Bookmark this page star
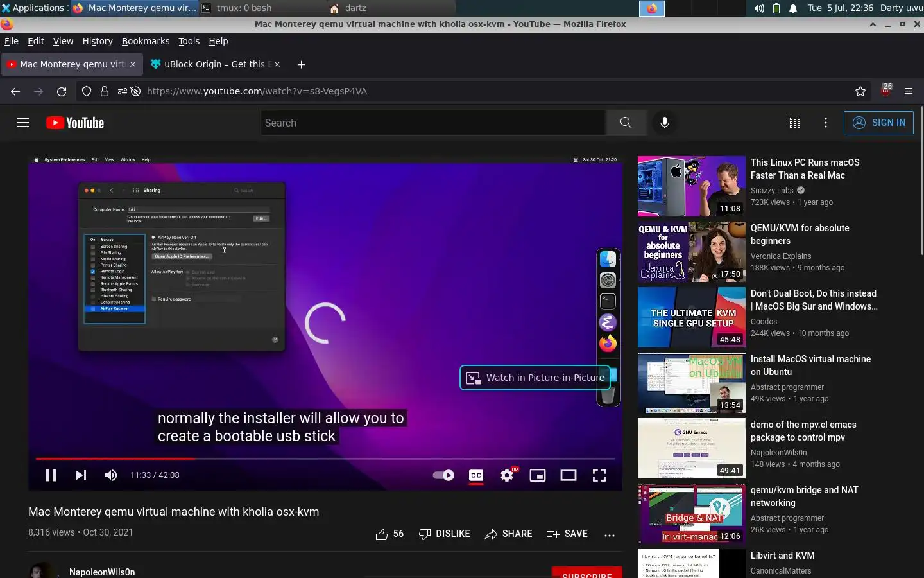924x578 pixels. click(860, 91)
